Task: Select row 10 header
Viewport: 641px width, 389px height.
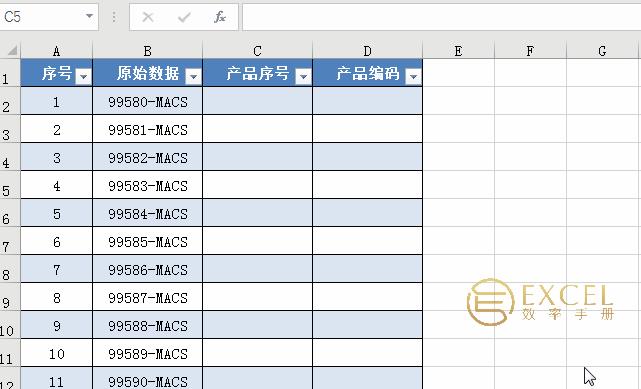Action: [10, 325]
